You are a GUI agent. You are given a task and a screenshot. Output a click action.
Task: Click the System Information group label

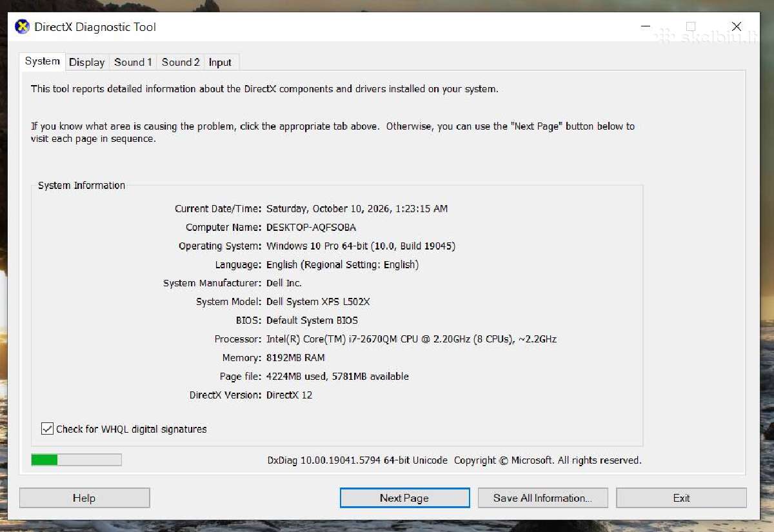pos(81,186)
